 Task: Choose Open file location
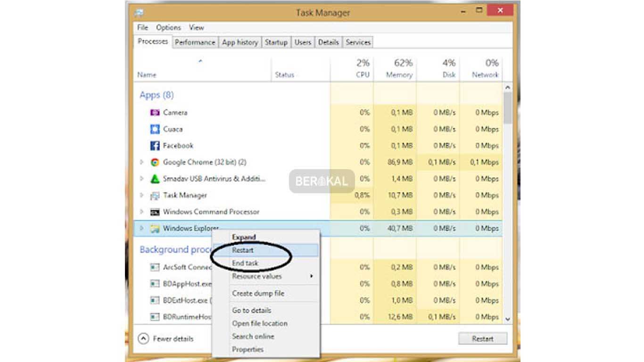(266, 323)
